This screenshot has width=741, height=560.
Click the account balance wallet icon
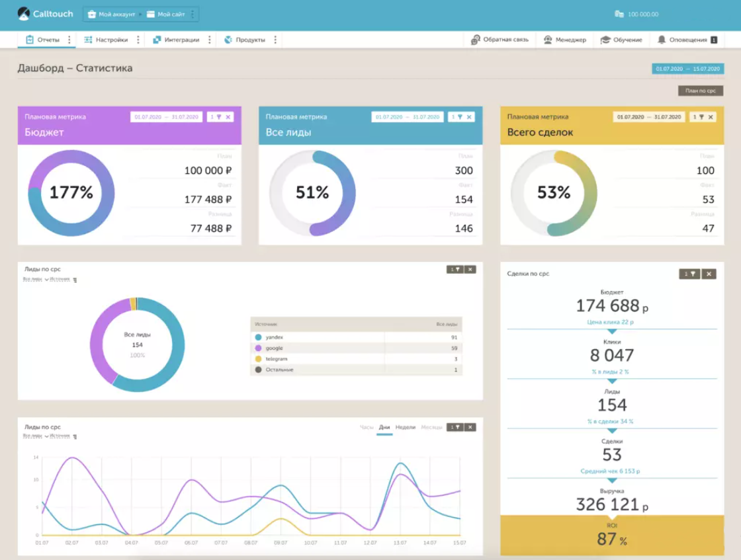coord(619,14)
